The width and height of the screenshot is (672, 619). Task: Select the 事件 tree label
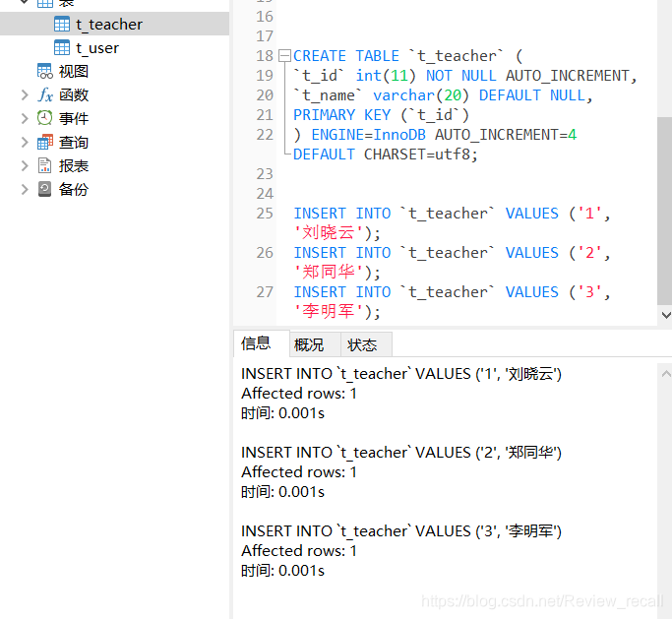pyautogui.click(x=74, y=118)
